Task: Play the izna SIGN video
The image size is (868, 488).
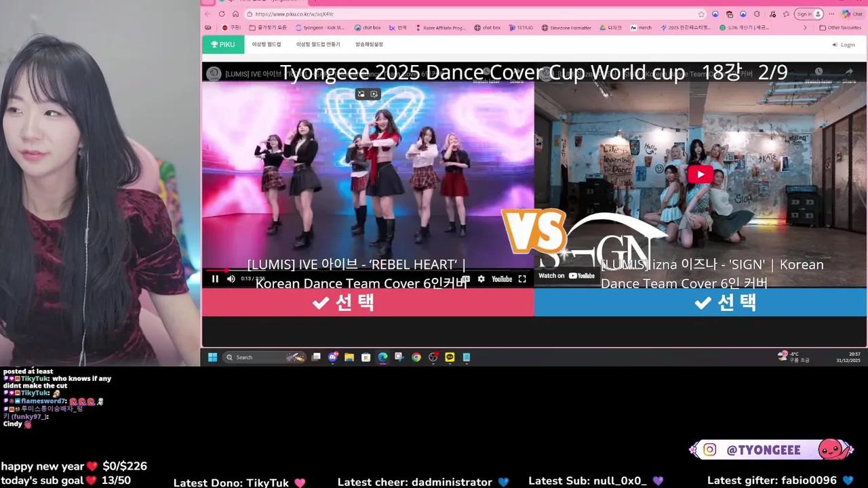Action: pyautogui.click(x=701, y=174)
